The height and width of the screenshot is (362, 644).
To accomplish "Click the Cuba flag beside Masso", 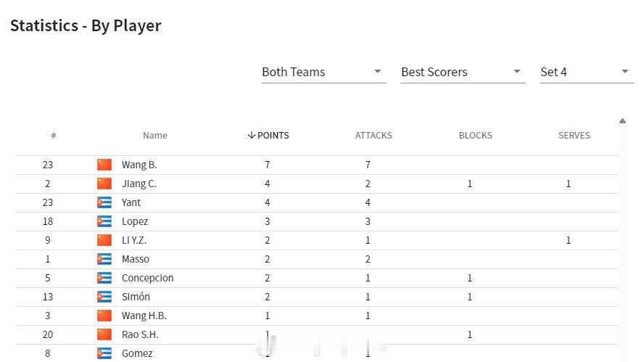I will (x=104, y=259).
